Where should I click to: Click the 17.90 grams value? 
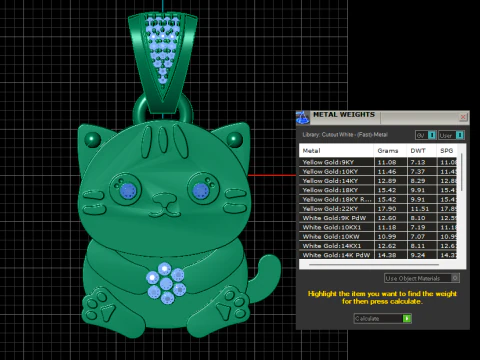point(387,209)
